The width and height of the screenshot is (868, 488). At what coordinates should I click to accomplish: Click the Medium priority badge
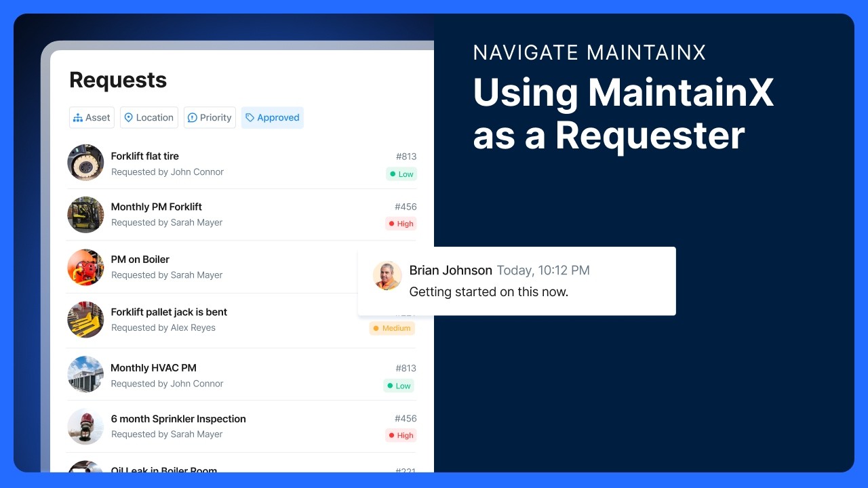point(392,328)
